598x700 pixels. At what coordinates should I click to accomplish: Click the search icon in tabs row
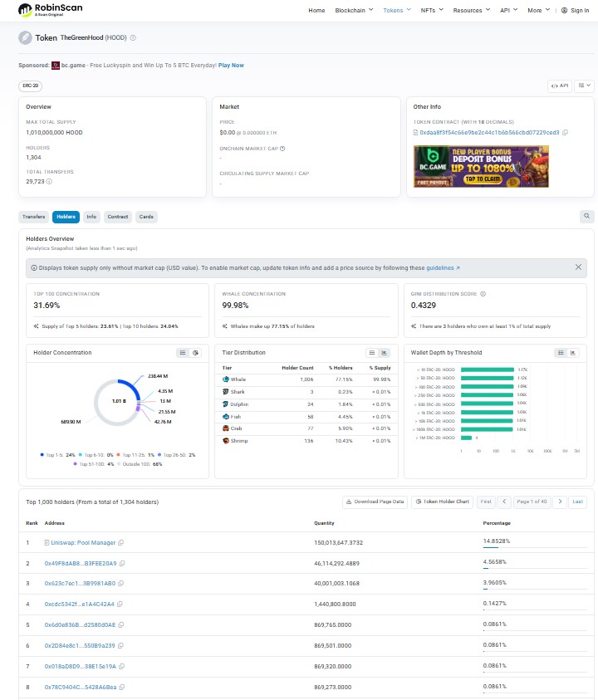tap(586, 216)
